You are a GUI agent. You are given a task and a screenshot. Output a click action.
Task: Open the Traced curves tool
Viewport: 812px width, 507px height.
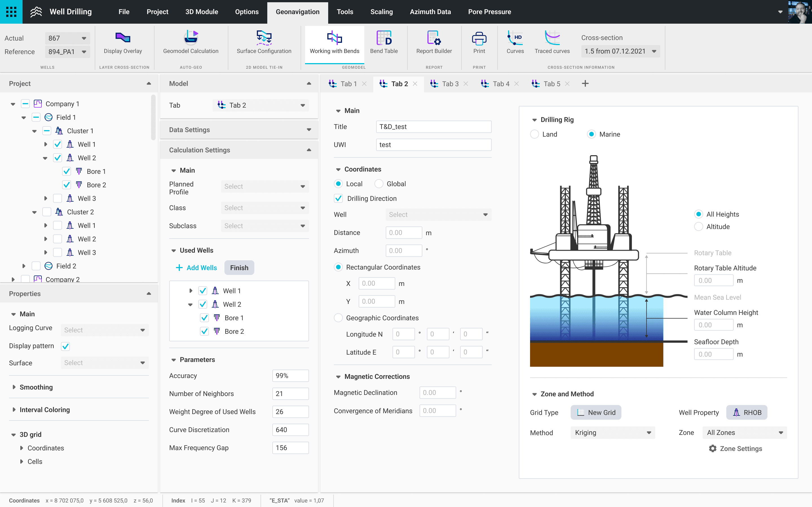(x=552, y=43)
